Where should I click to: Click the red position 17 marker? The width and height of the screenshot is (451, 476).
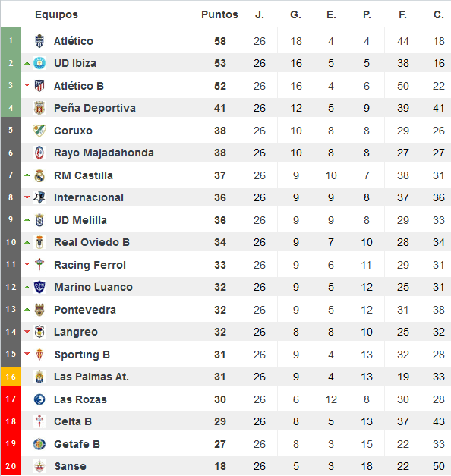(11, 399)
